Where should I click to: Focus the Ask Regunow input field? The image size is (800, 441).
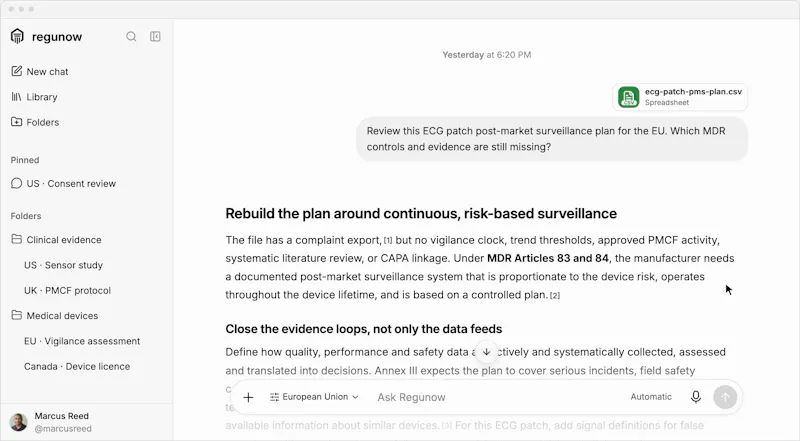tap(497, 397)
